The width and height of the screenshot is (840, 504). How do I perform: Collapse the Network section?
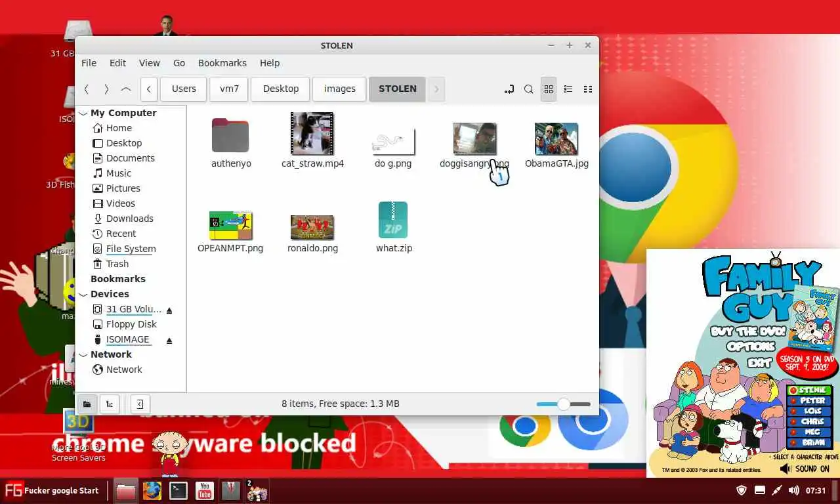point(83,354)
